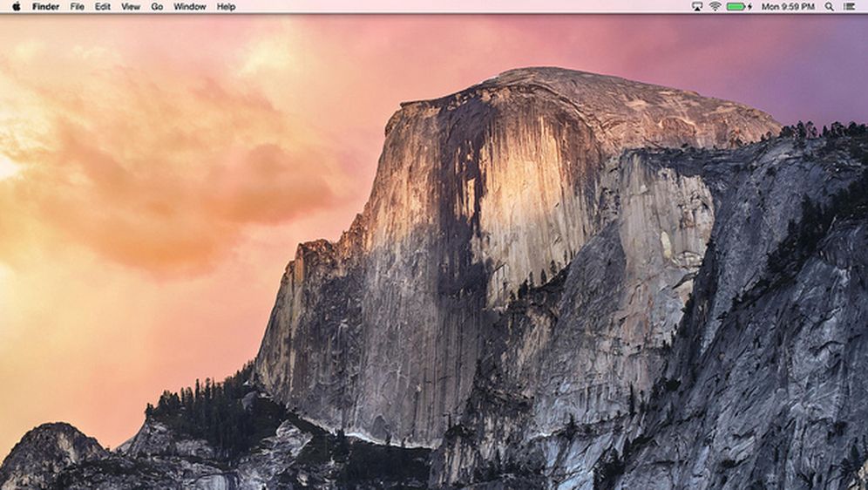The image size is (868, 490).
Task: Open the AirPlay display menu icon
Action: coord(697,6)
